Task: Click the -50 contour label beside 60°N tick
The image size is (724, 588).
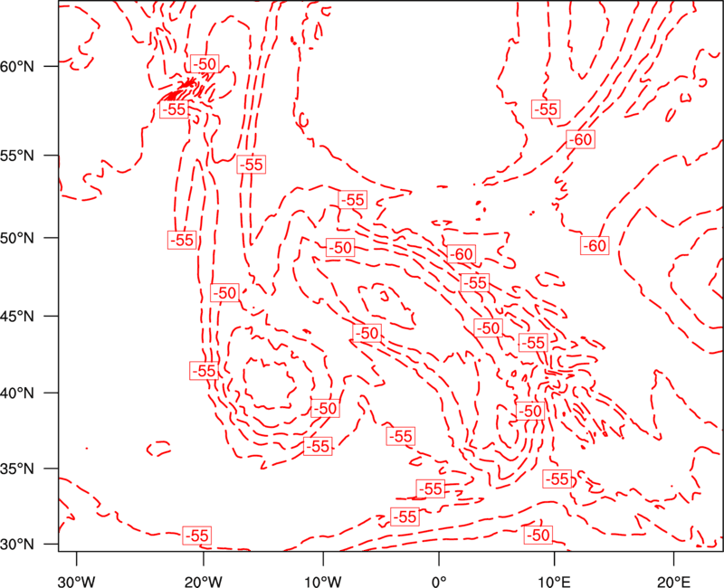Action: point(205,64)
